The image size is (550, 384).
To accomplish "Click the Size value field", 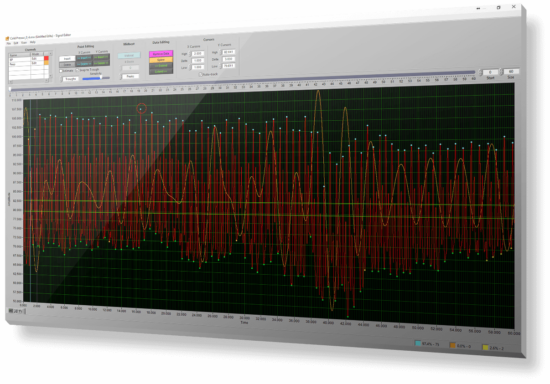I will [510, 72].
